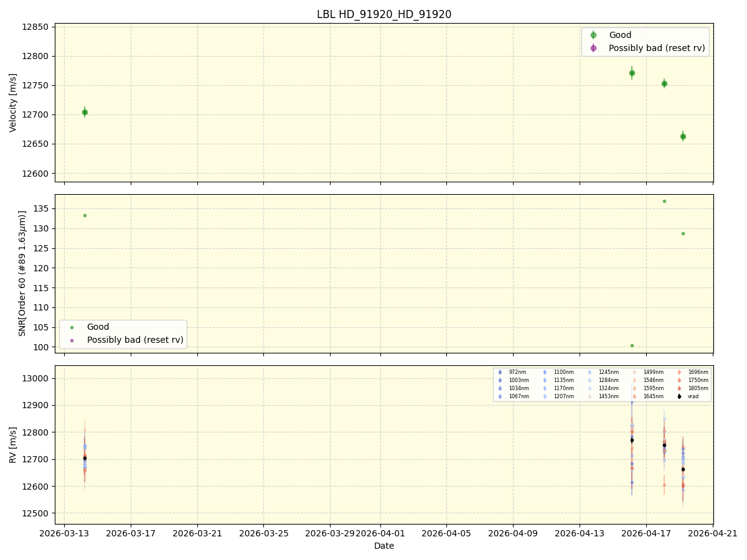The image size is (747, 560).
Task: Click the 2026-04-17 date tick label
Action: click(x=646, y=533)
